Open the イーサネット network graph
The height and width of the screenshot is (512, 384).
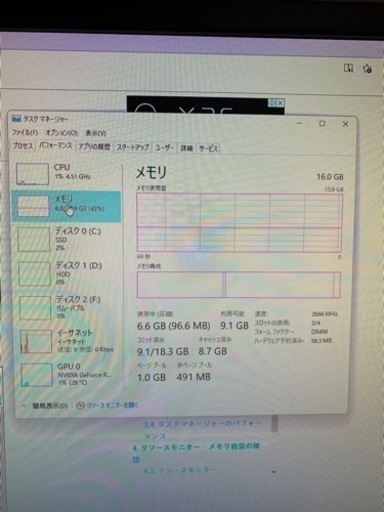pos(36,341)
